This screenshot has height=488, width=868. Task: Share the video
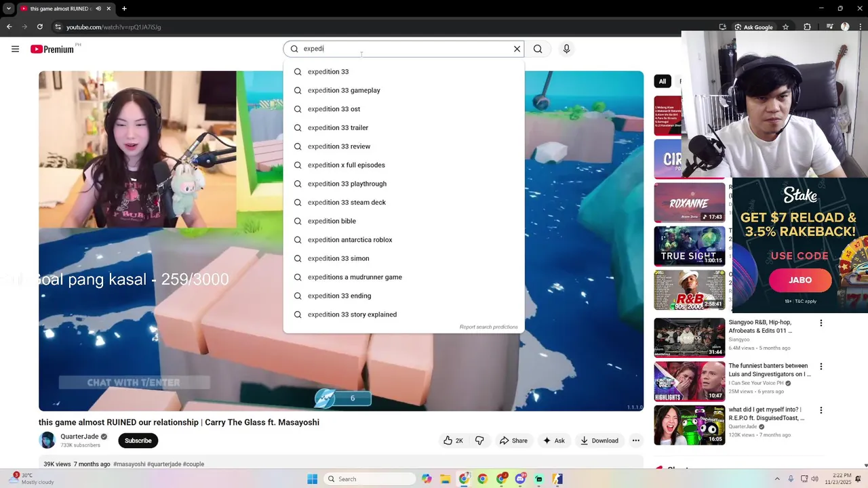tap(513, 441)
